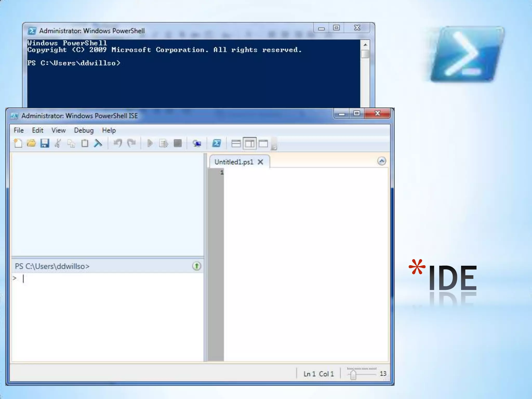The width and height of the screenshot is (532, 399).
Task: Click the PowerShell ISE title bar icon
Action: tap(14, 116)
